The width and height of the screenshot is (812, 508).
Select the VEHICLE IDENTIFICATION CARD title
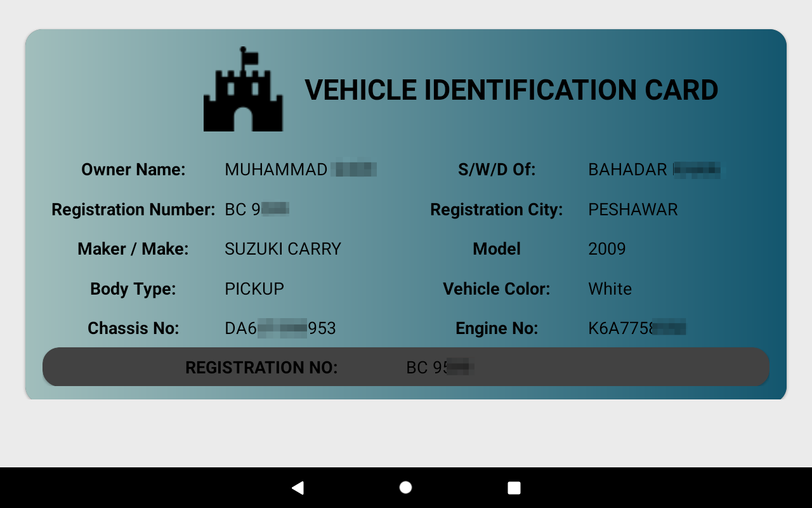tap(511, 90)
